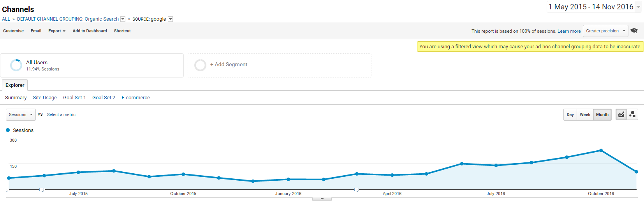Switch to line chart view icon
Viewport: 644px width, 206px height.
click(x=621, y=114)
